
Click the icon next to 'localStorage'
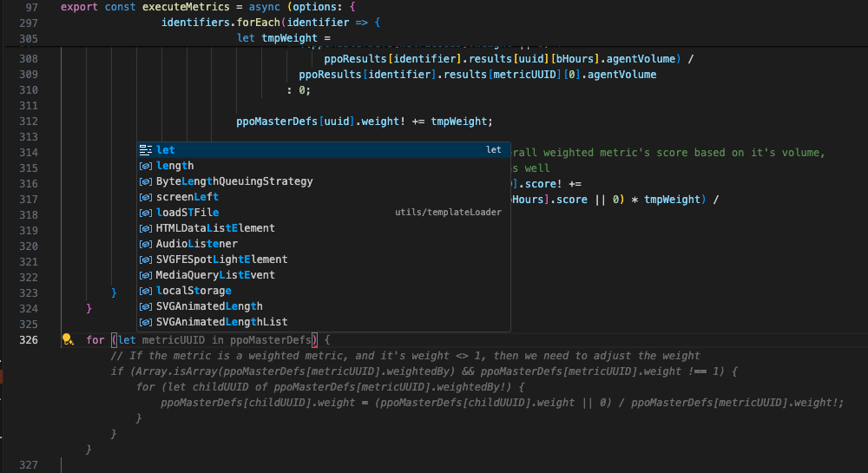pyautogui.click(x=146, y=291)
